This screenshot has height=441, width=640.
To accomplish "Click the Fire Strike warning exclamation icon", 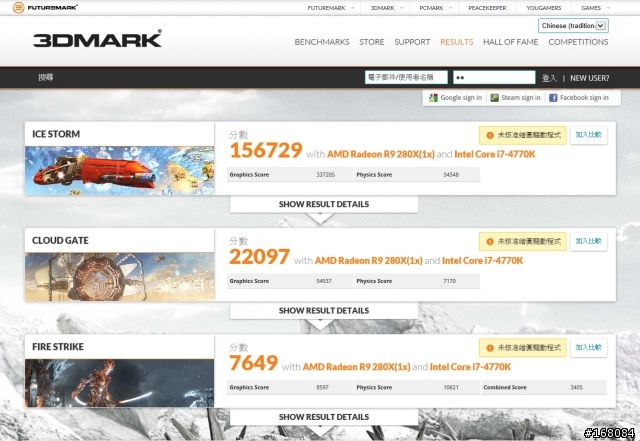I will (x=490, y=348).
